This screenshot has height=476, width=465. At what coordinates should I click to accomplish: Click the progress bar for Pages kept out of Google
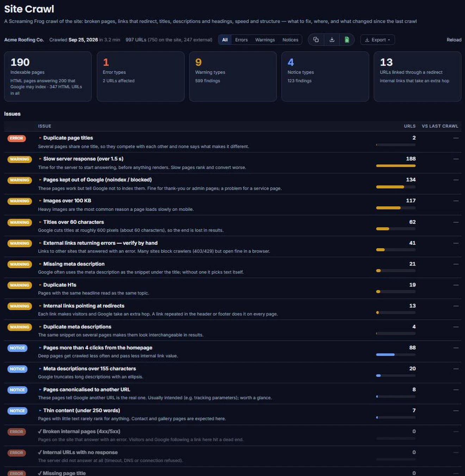coord(396,187)
